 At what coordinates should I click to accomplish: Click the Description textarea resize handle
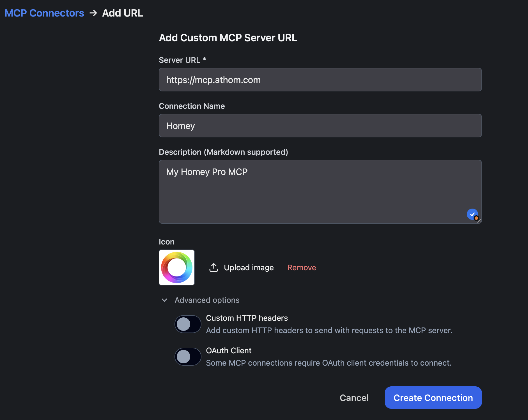click(479, 221)
